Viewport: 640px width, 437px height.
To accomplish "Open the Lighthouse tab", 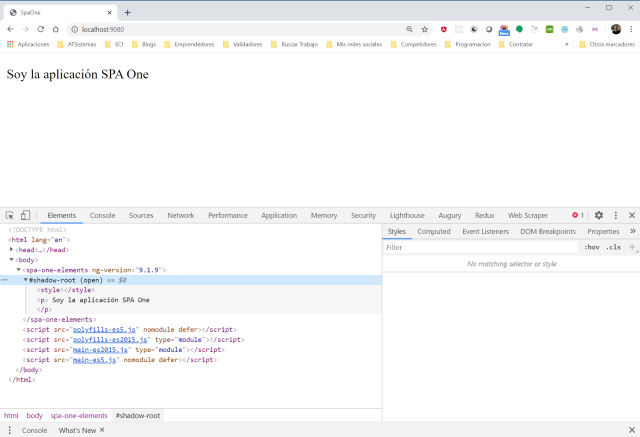I will click(407, 215).
